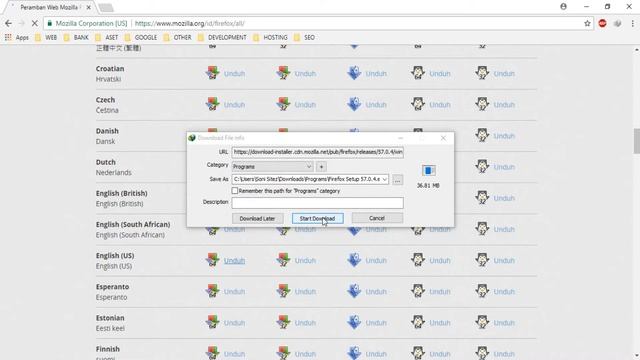Click Start Download button
This screenshot has height=360, width=640.
[x=318, y=218]
